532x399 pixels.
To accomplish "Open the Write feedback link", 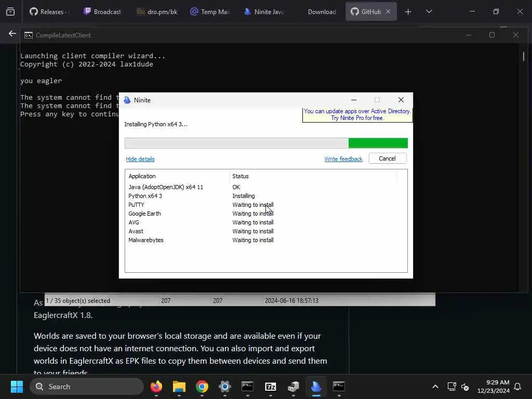I will (343, 159).
